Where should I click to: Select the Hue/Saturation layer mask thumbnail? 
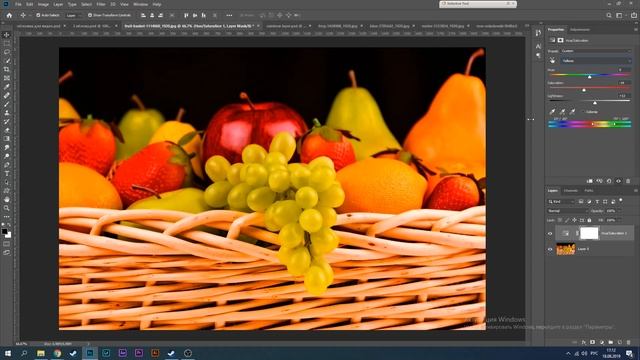click(x=589, y=233)
